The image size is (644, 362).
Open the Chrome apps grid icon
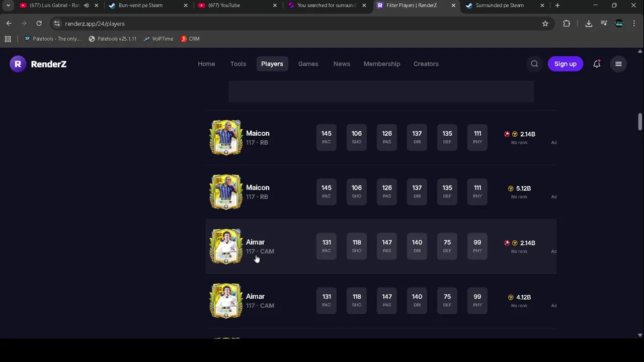pyautogui.click(x=8, y=39)
